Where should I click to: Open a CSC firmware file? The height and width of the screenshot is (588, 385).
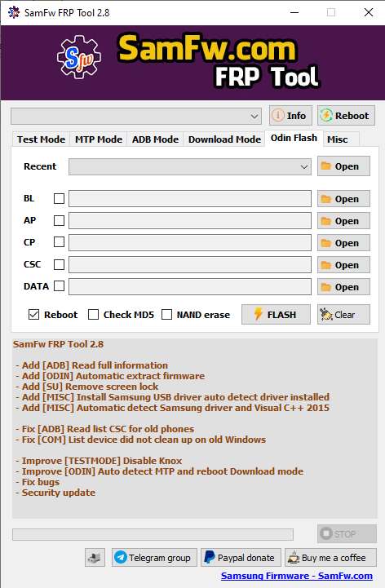tap(343, 265)
